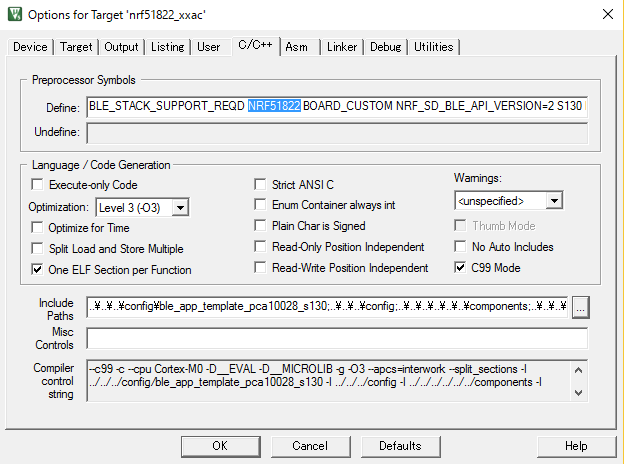Click the Help button

[x=576, y=446]
